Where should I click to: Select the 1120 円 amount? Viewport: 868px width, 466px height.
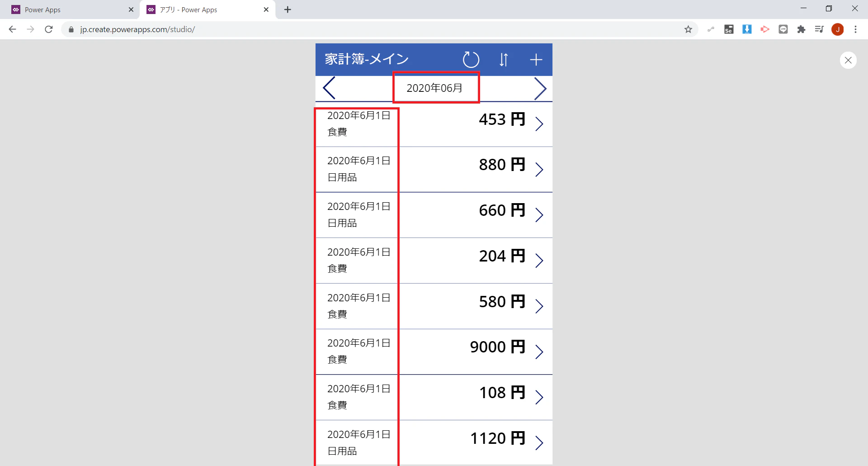click(x=497, y=438)
